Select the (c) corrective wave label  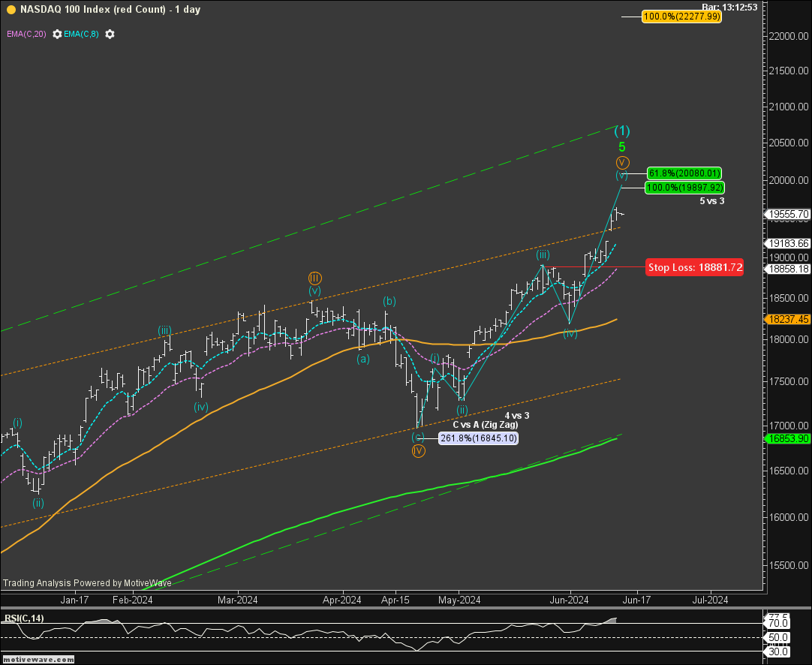click(418, 437)
